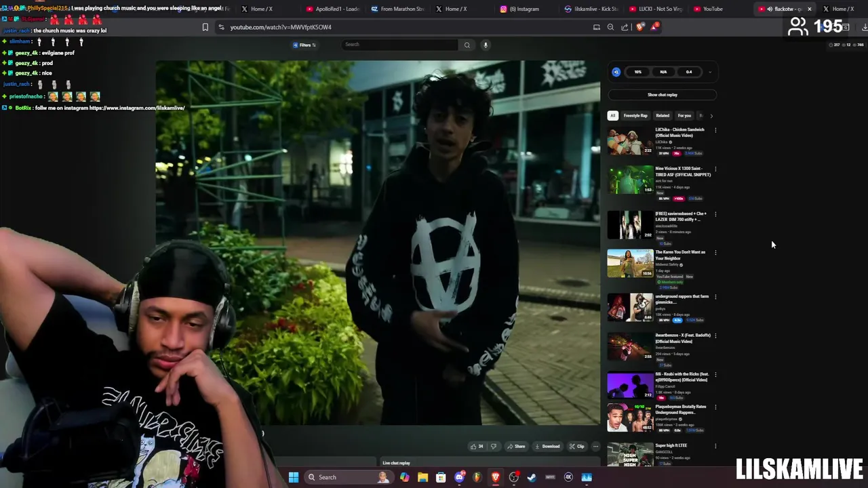
Task: Close the active flackotw browser tab
Action: click(809, 9)
